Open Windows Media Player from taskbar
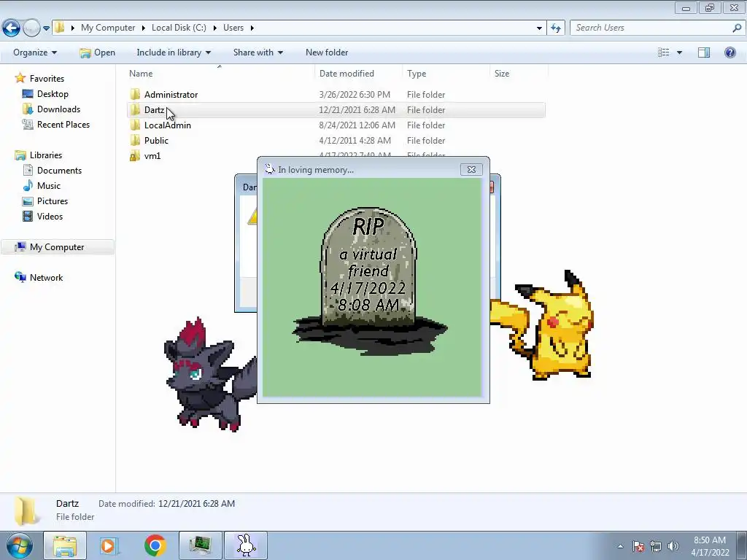 point(109,545)
